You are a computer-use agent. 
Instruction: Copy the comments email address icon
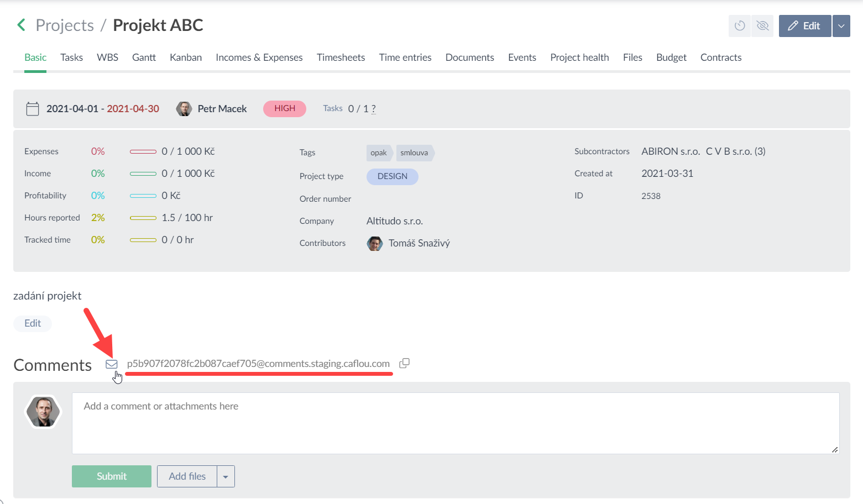404,363
